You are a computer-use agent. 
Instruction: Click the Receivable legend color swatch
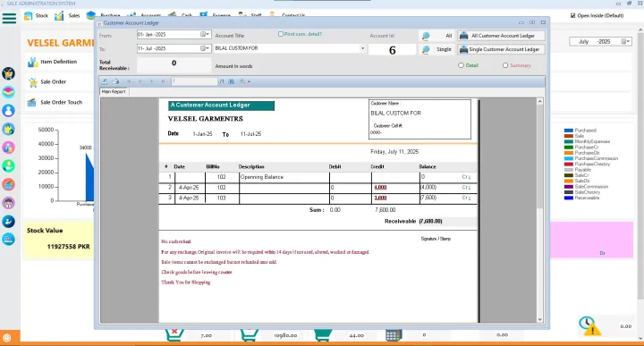click(x=569, y=198)
